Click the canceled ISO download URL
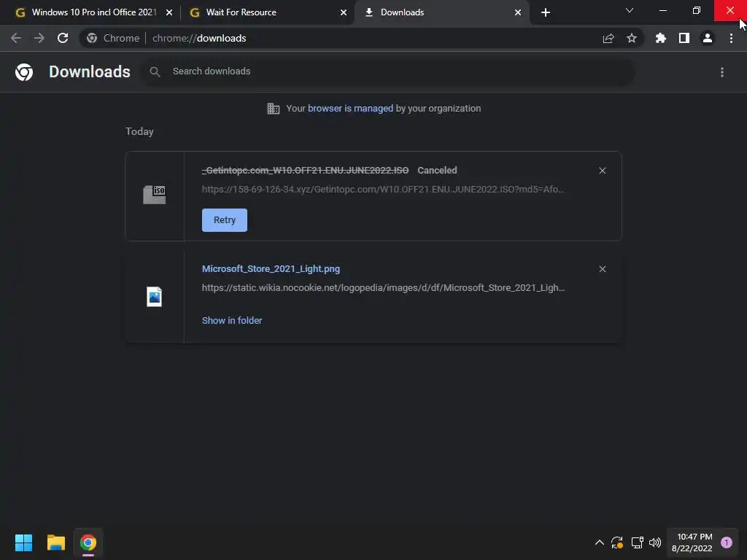The width and height of the screenshot is (747, 560). tap(383, 189)
